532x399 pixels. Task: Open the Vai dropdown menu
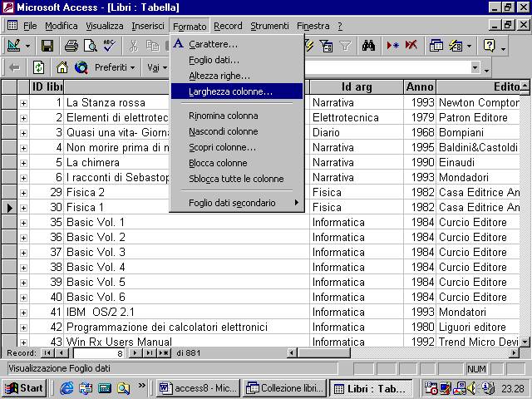pos(157,67)
